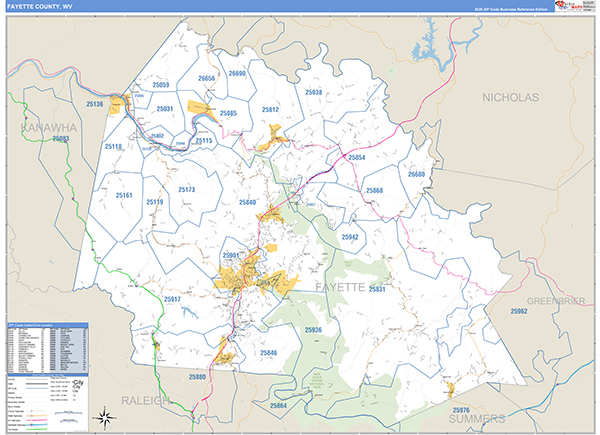Viewport: 600px width, 435px height.
Task: Click the 'FAYETTE COUNTY, WV' map title
Action: (x=40, y=7)
